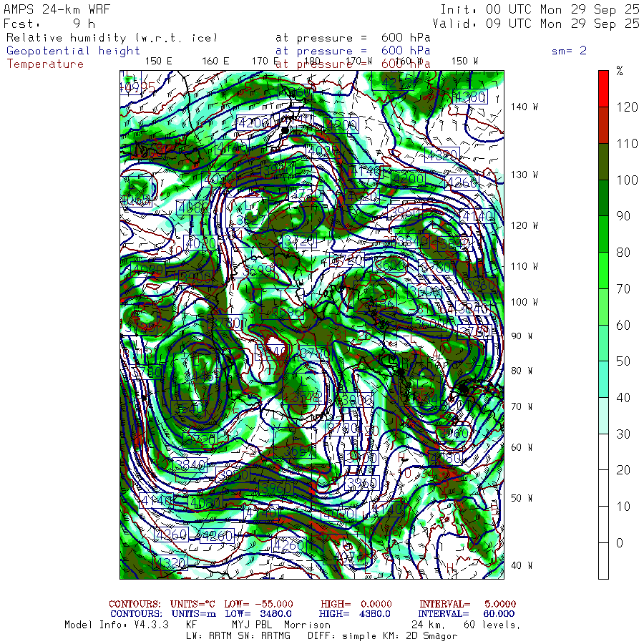Click the 'Morrison' microphysics text
644x644 pixels.
pos(307,625)
